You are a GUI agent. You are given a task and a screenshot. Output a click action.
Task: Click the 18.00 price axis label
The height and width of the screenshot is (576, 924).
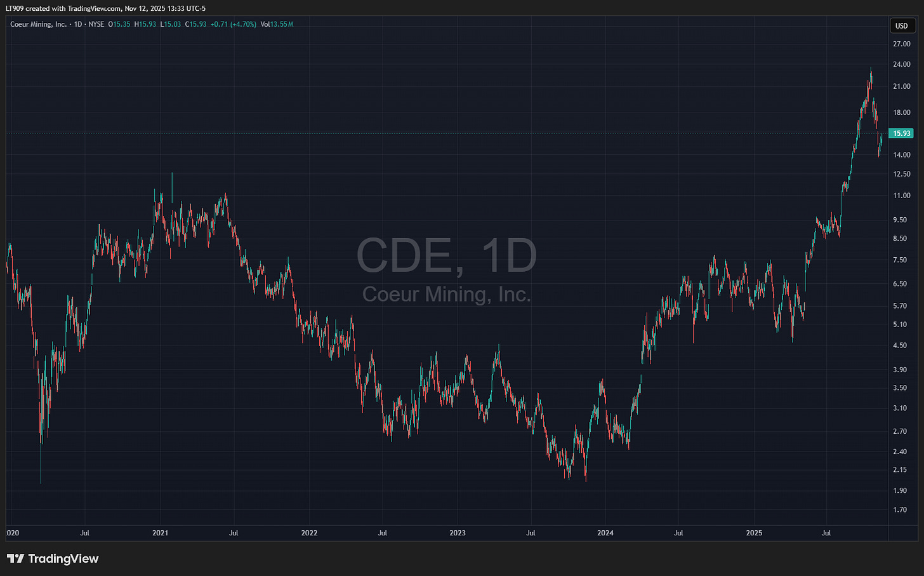[x=902, y=112]
